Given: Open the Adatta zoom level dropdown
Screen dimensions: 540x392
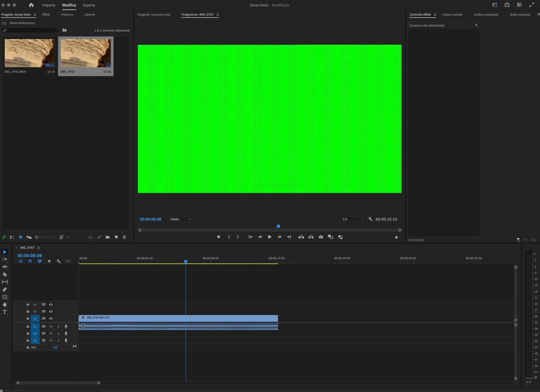Looking at the screenshot, I should 181,219.
